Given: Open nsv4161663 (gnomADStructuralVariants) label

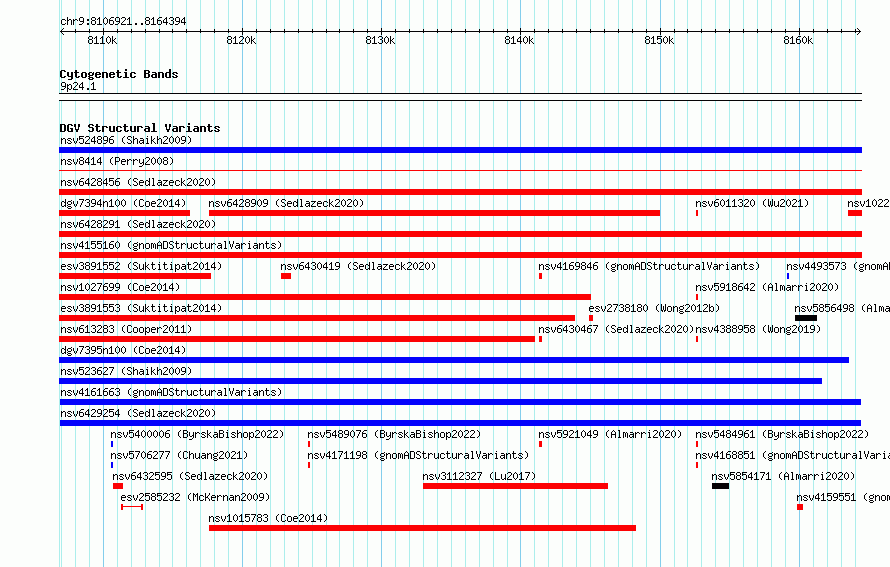Looking at the screenshot, I should pyautogui.click(x=171, y=392).
